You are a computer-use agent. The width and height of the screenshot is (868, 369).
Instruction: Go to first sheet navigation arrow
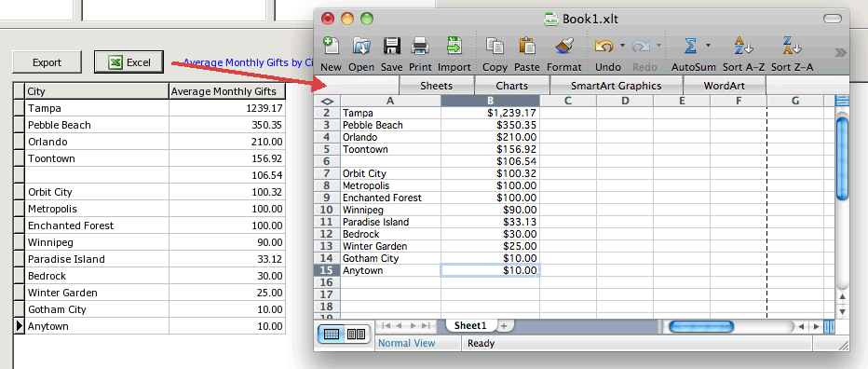pos(387,326)
